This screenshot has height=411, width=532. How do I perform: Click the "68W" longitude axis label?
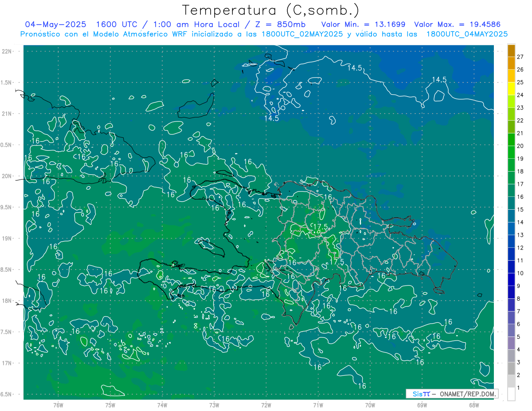pos(474,405)
